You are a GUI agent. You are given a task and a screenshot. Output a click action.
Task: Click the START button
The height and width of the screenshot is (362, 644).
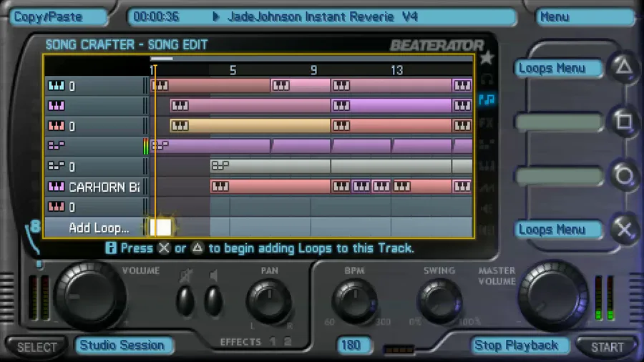click(x=607, y=347)
